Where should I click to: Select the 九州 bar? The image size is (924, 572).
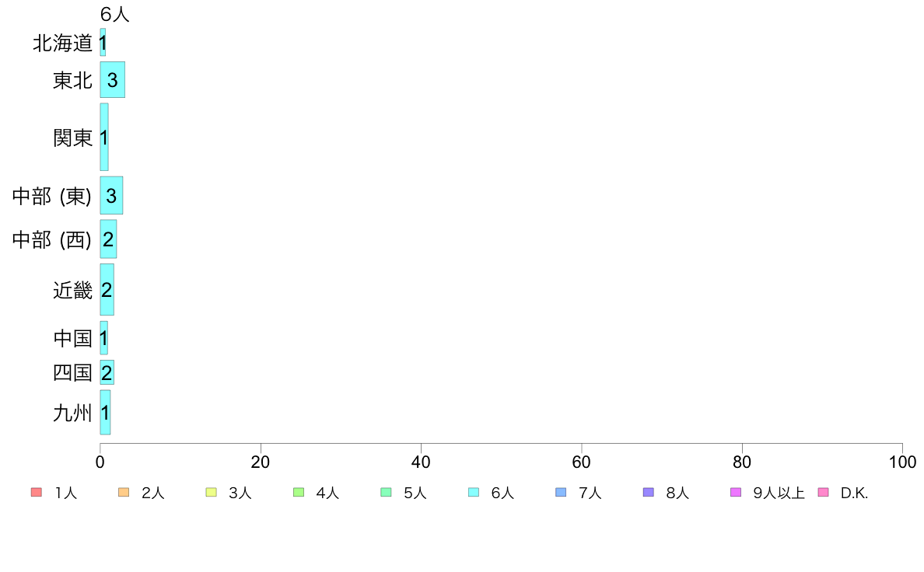(106, 413)
